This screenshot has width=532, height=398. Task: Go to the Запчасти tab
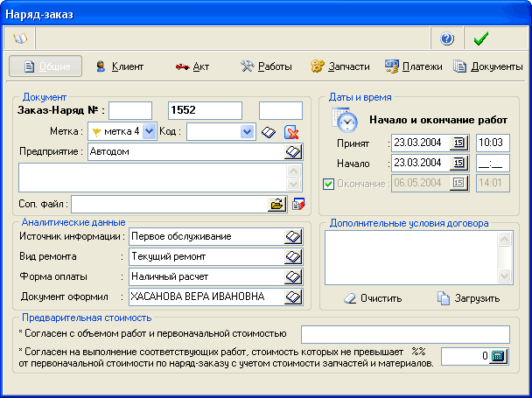point(339,66)
